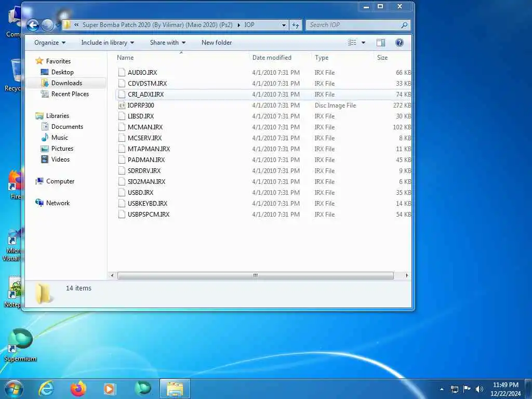The width and height of the screenshot is (532, 399).
Task: Click the Favorites star icon
Action: (x=39, y=61)
